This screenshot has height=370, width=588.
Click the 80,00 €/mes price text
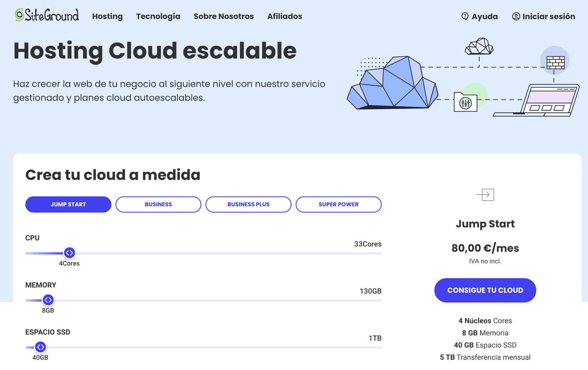485,248
